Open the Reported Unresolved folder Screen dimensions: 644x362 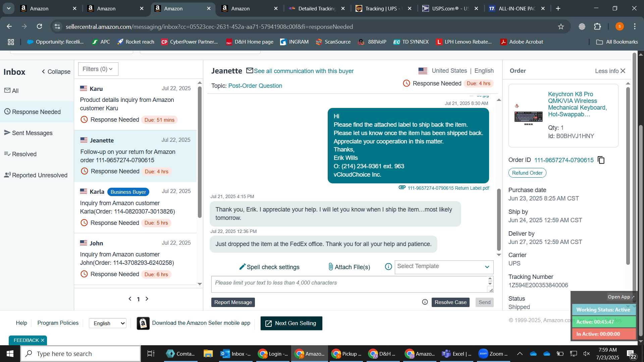[37, 175]
